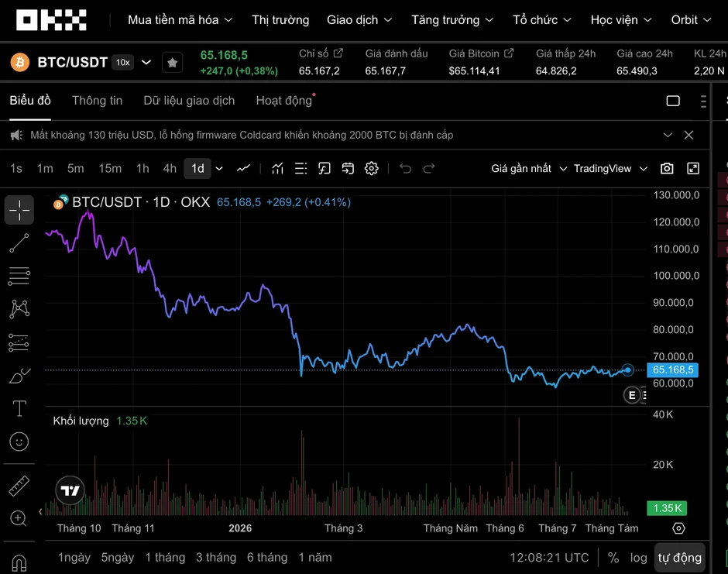
Task: Open the Fibonacci retracement tool
Action: point(19,277)
